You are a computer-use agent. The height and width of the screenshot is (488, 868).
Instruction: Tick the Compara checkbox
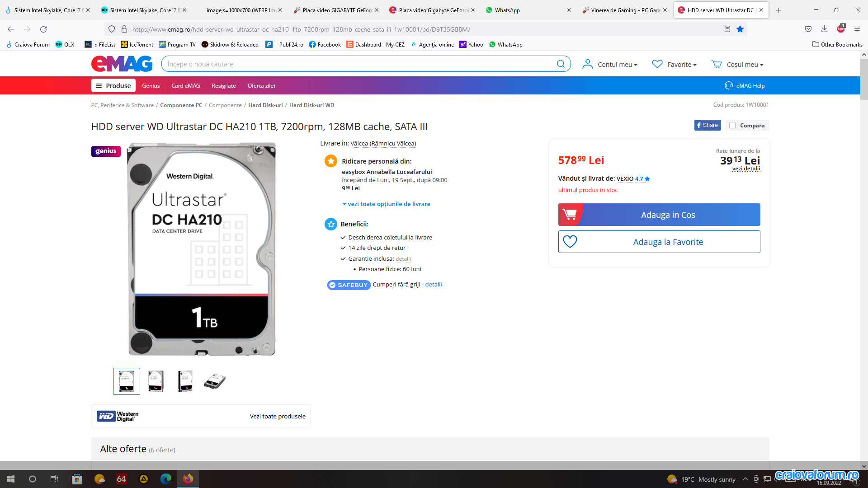732,126
